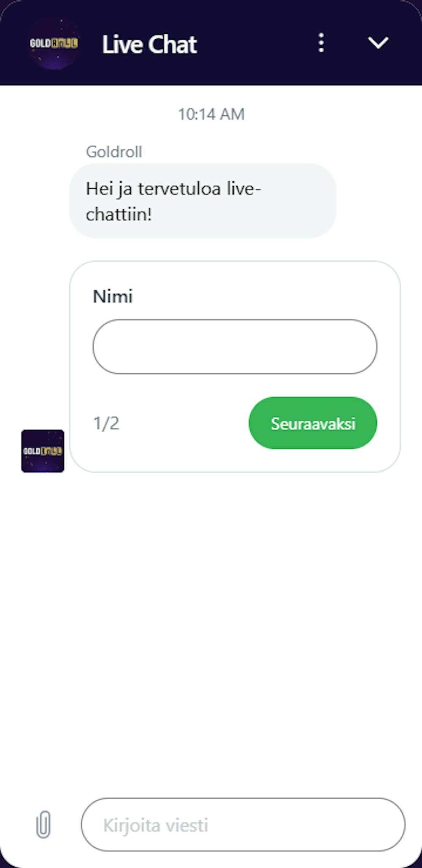Click the Goldroll sender name label
The height and width of the screenshot is (868, 422).
pos(114,152)
